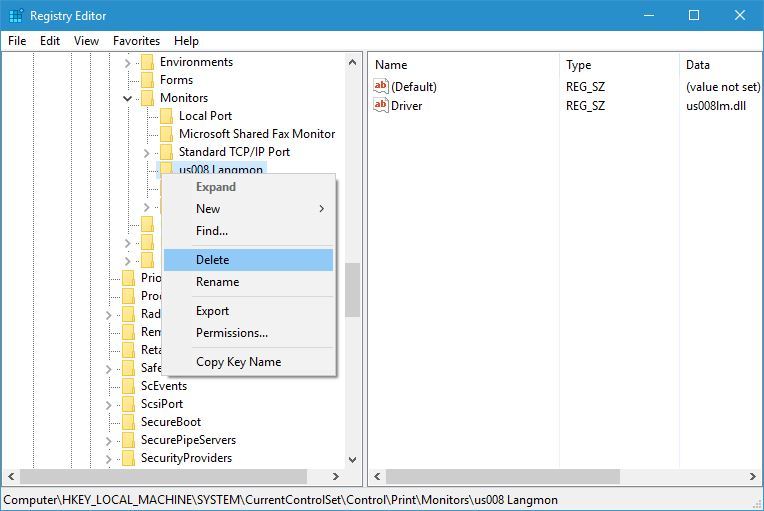
Task: Choose Delete from the context menu
Action: [x=248, y=260]
